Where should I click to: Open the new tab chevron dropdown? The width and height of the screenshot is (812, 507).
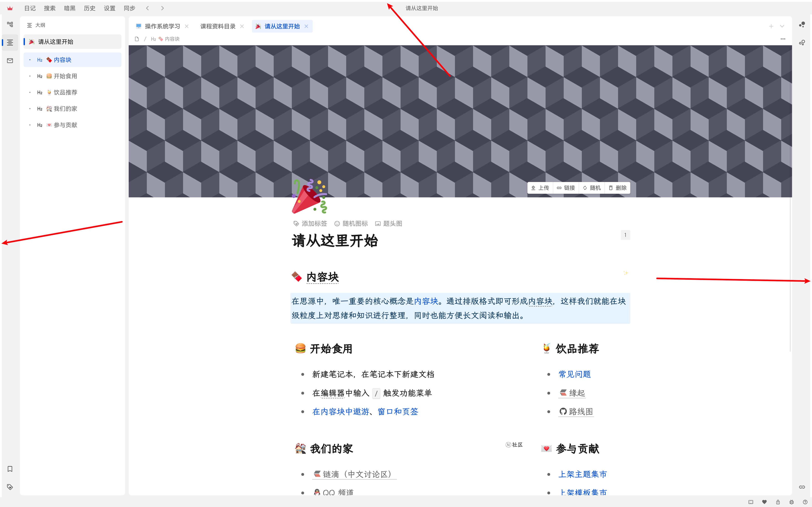(782, 26)
